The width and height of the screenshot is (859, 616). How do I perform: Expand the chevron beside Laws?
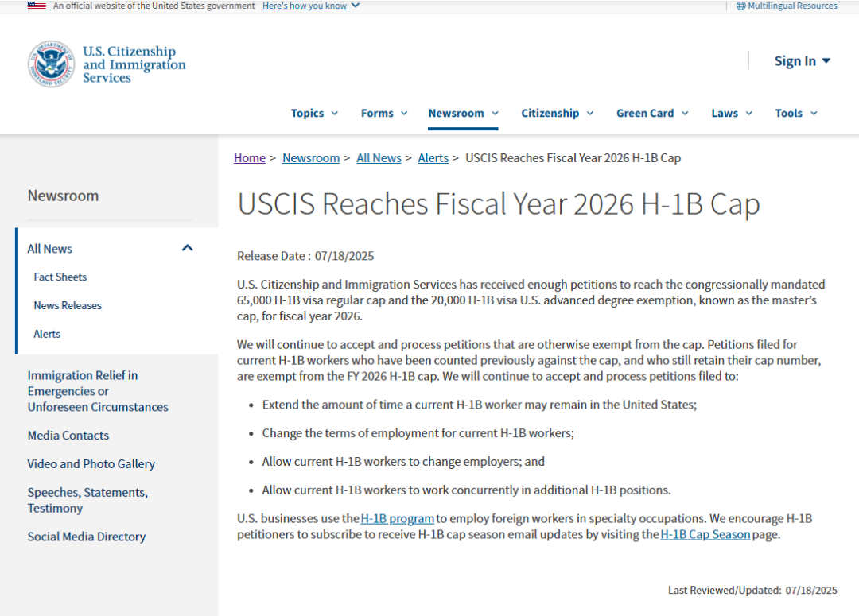pyautogui.click(x=749, y=114)
